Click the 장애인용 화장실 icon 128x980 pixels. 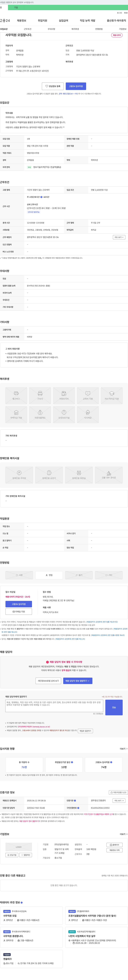[79, 475]
